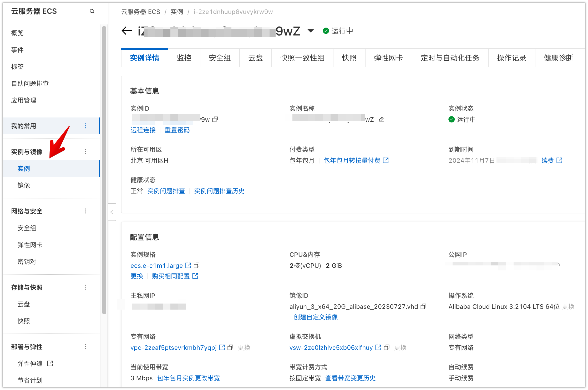Open the instance name dropdown arrow

coord(311,31)
